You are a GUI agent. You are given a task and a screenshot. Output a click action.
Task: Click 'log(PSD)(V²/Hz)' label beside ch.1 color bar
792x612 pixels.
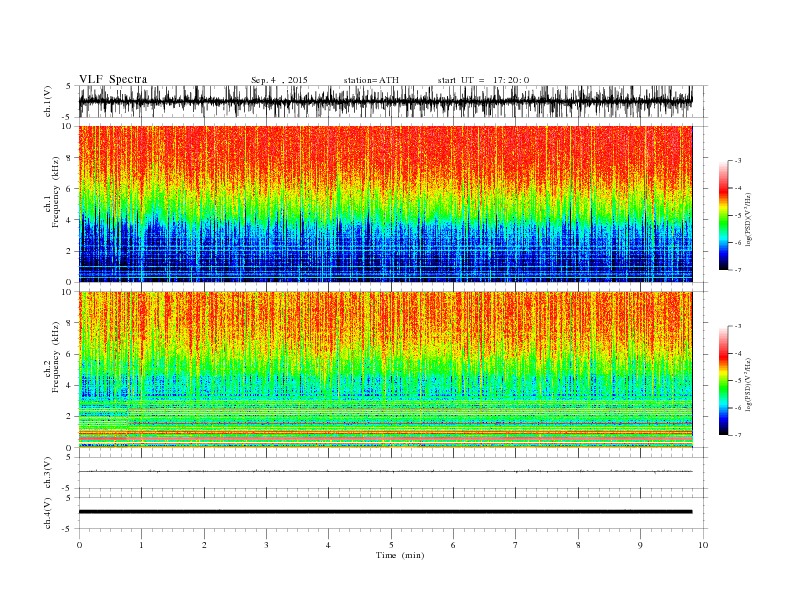click(x=748, y=219)
